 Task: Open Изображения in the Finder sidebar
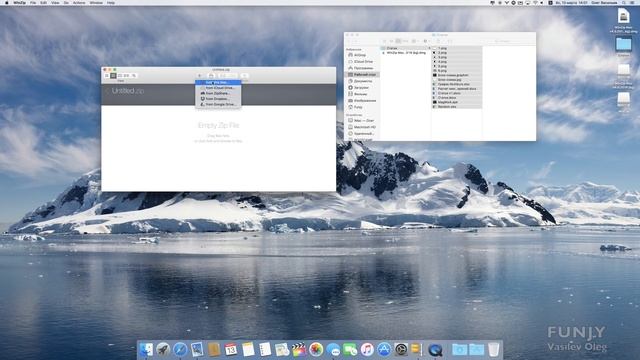pos(363,101)
